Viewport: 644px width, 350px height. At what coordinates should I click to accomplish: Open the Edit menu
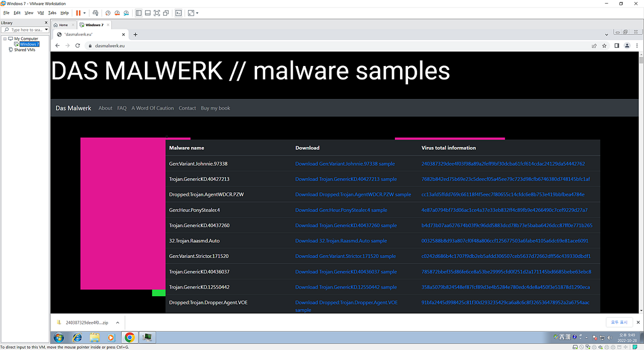pos(17,13)
